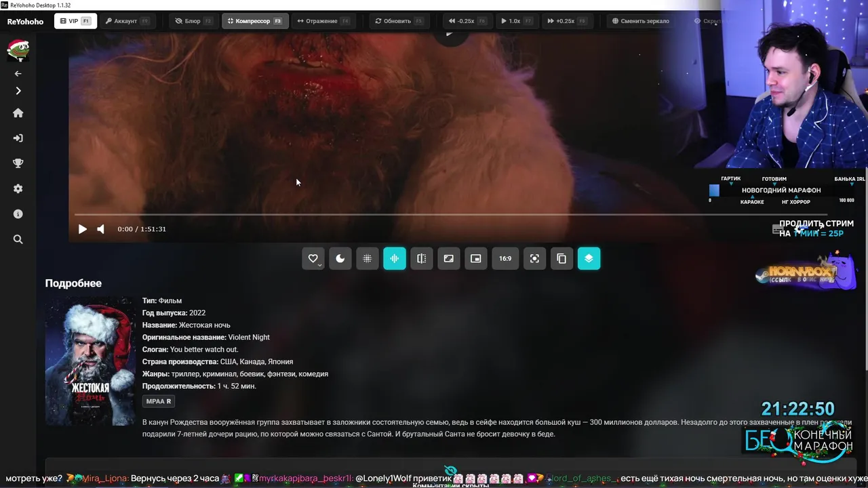
Task: Click the aspect fit screen button
Action: [x=449, y=258]
